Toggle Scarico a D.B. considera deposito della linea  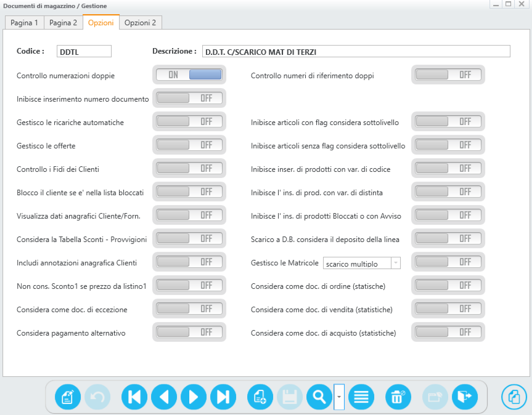448,238
